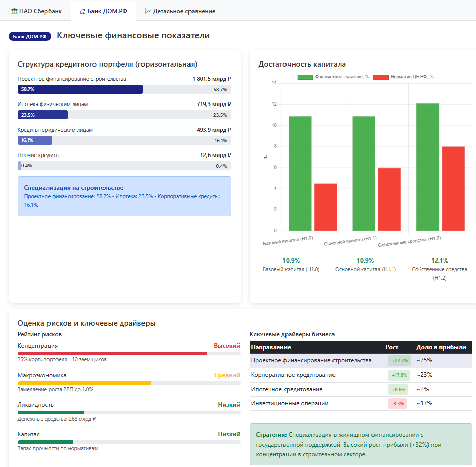Open the Детальное сравнение tab
Screen dimensions: 476x467
180,11
